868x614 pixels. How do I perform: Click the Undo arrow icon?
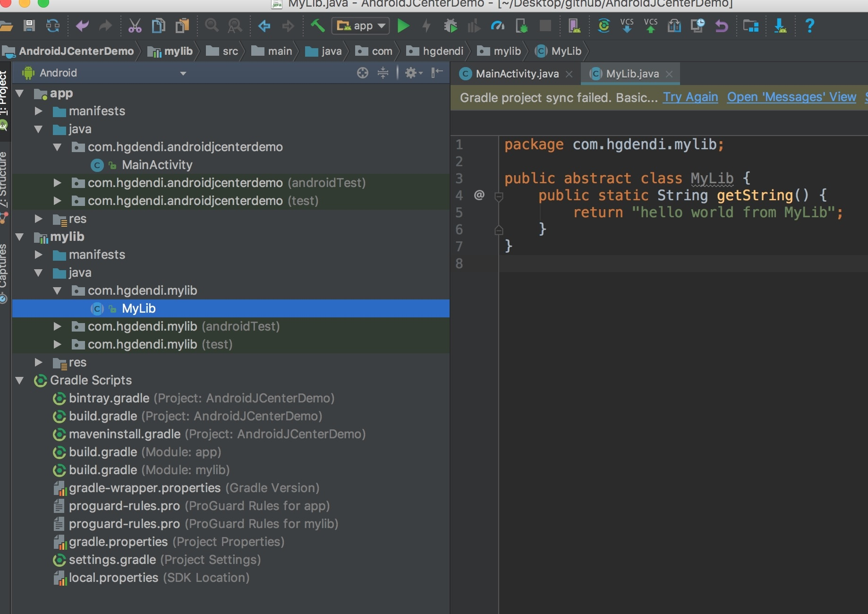coord(82,26)
